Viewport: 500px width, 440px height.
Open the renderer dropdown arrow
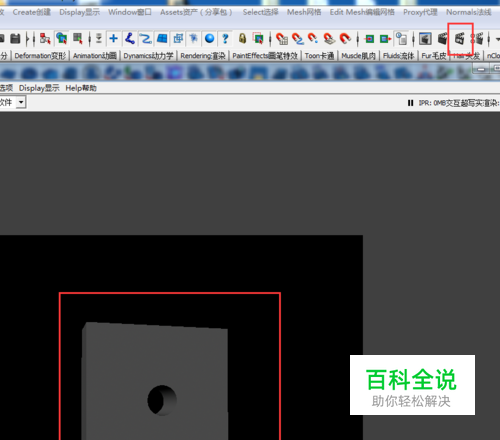(21, 102)
